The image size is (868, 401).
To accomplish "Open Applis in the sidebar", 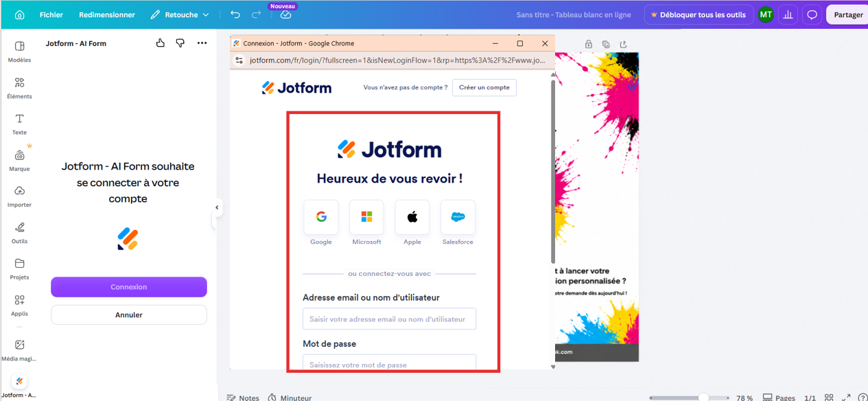I will pyautogui.click(x=19, y=306).
